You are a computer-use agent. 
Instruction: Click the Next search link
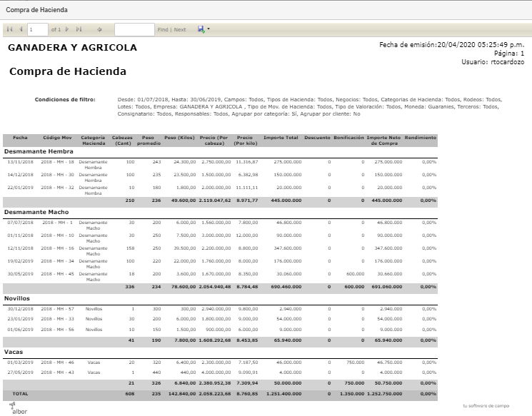180,30
